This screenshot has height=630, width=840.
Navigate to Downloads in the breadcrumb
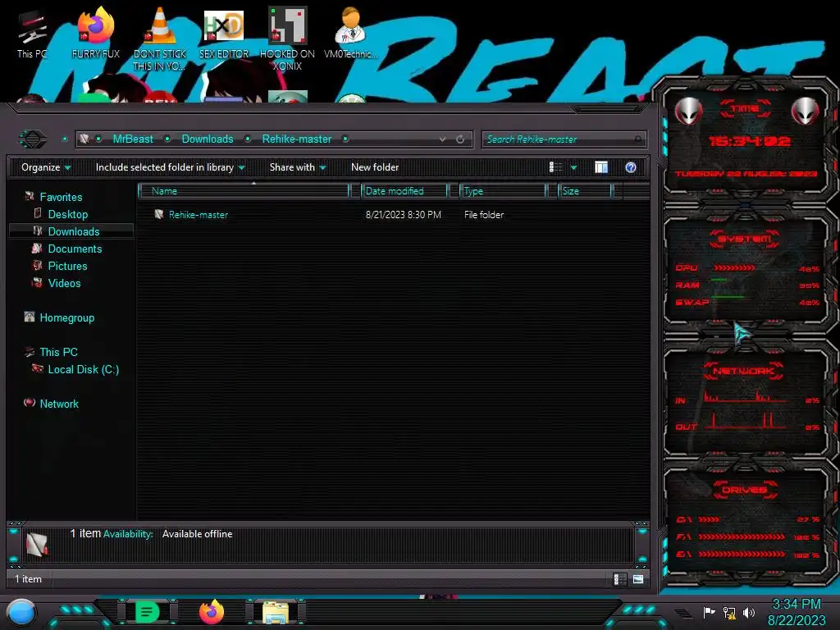click(x=208, y=139)
